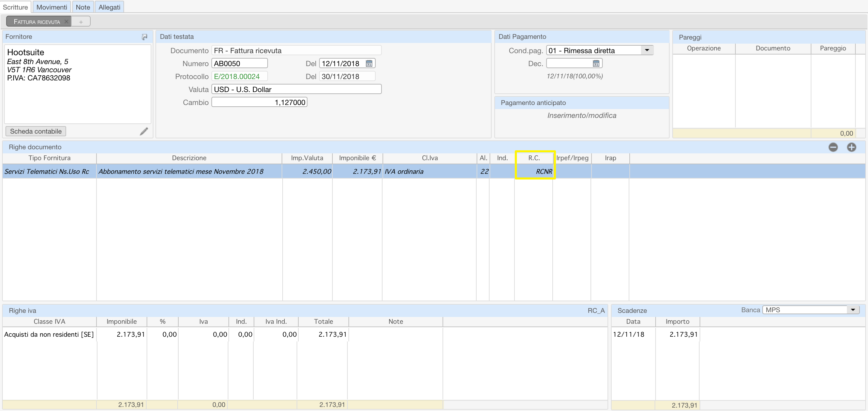The image size is (868, 411).
Task: Click the IVA ordinaria cell
Action: 430,171
